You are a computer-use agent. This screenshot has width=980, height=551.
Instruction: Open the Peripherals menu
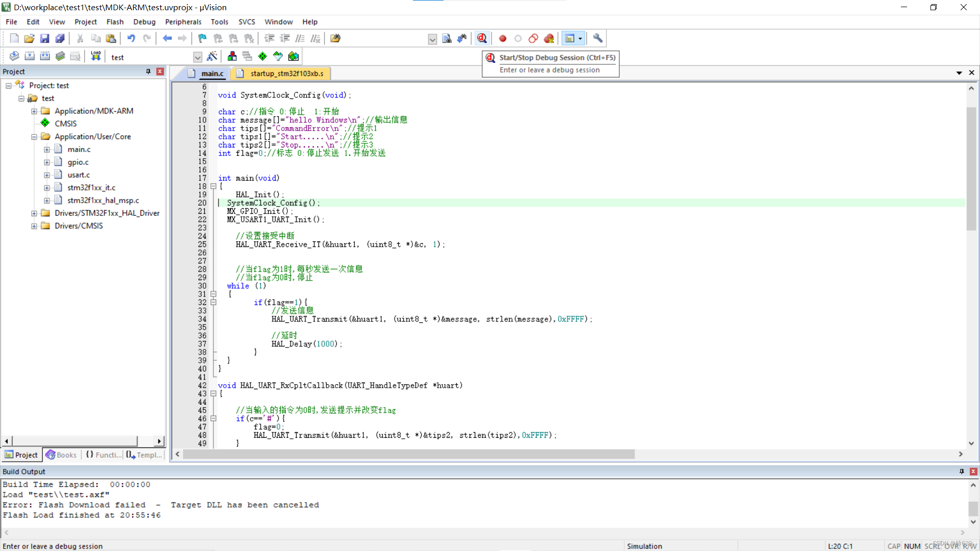tap(183, 22)
